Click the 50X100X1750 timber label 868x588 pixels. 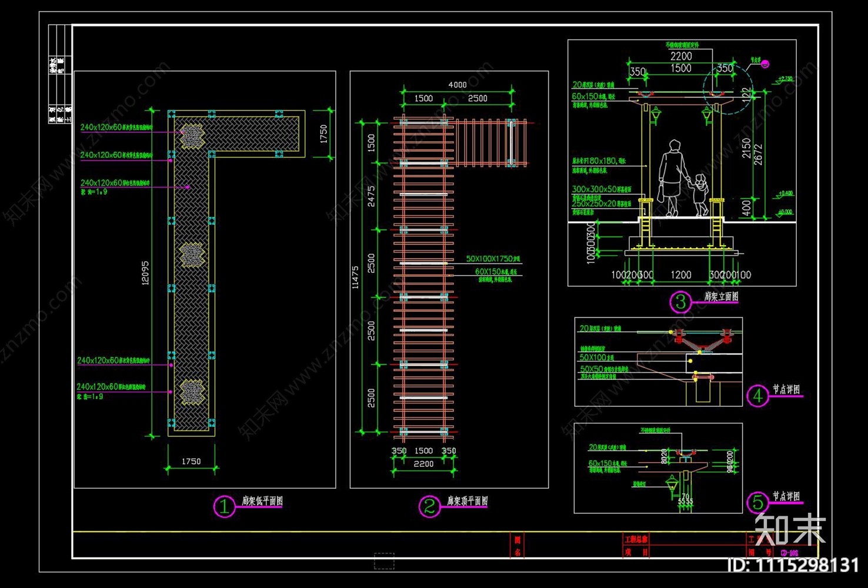[493, 259]
